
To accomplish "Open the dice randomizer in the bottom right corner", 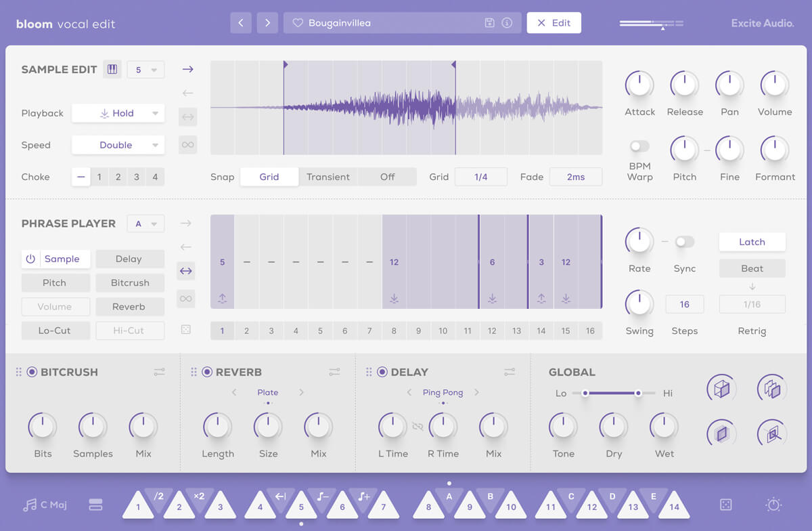I will click(x=726, y=504).
